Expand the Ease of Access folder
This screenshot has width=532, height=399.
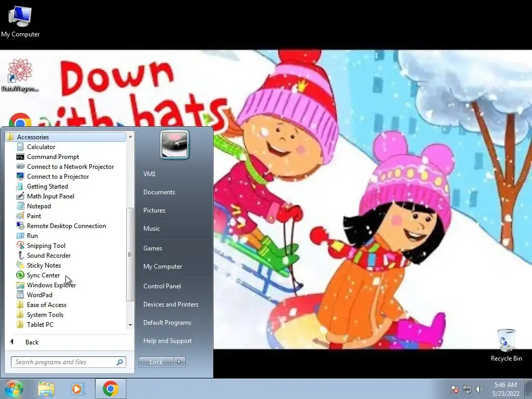(46, 304)
